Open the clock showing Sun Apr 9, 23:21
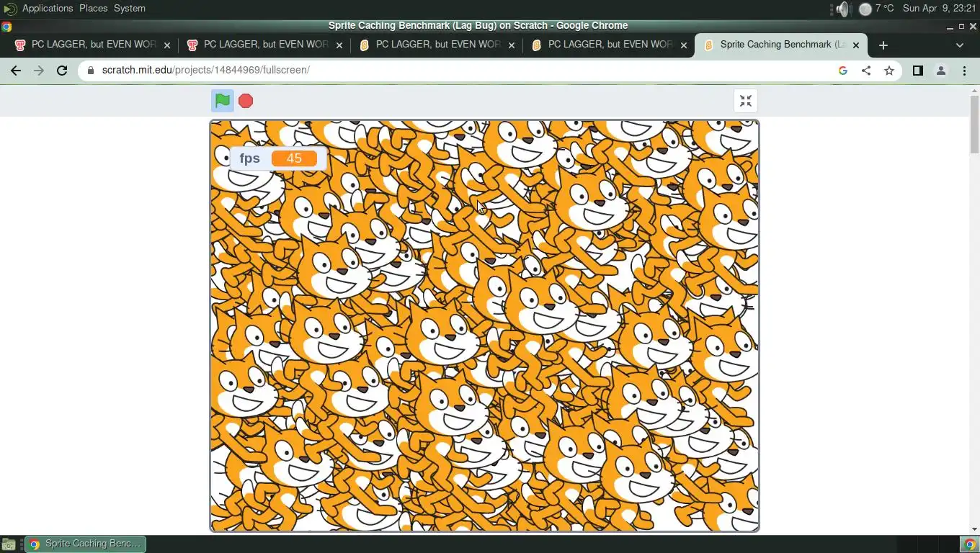980x553 pixels. (940, 9)
